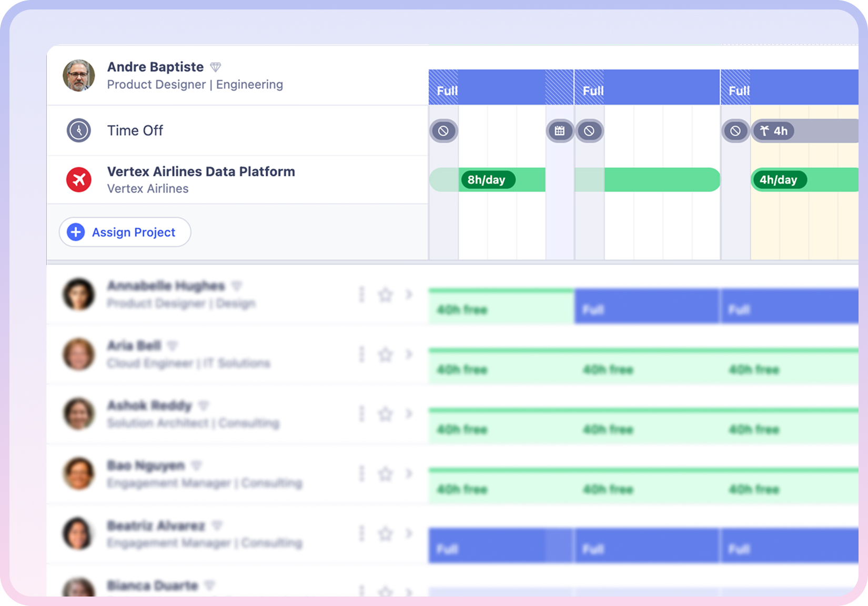868x606 pixels.
Task: Expand the Beatriz Alvarez row
Action: (409, 534)
